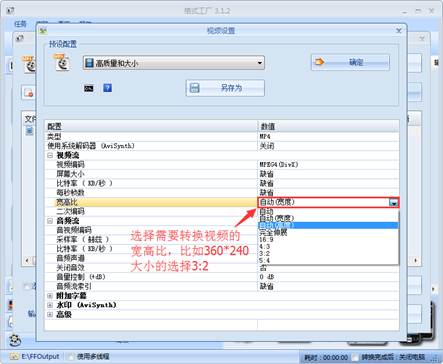Open the 高质量和大小 preset dropdown
Viewport: 443px width, 364px height.
click(x=174, y=63)
